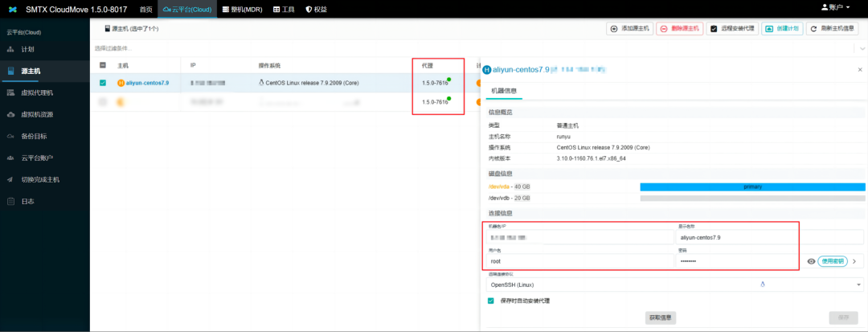Click the /dev/vdb gray disk bar
This screenshot has height=332, width=868.
[x=752, y=198]
